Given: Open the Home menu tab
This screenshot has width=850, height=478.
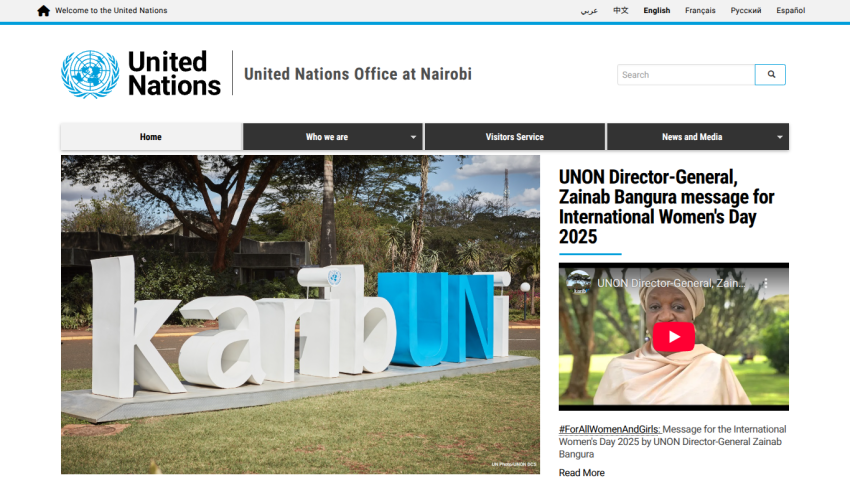Looking at the screenshot, I should pos(151,137).
